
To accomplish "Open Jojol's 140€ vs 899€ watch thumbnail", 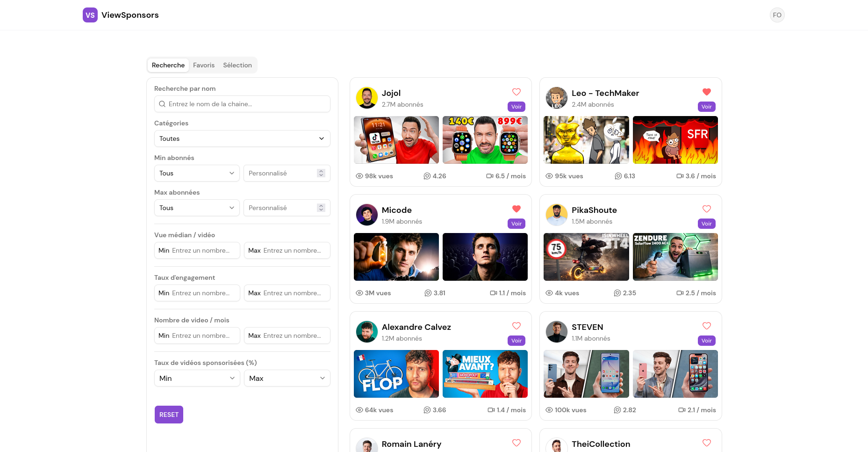I will coord(485,140).
